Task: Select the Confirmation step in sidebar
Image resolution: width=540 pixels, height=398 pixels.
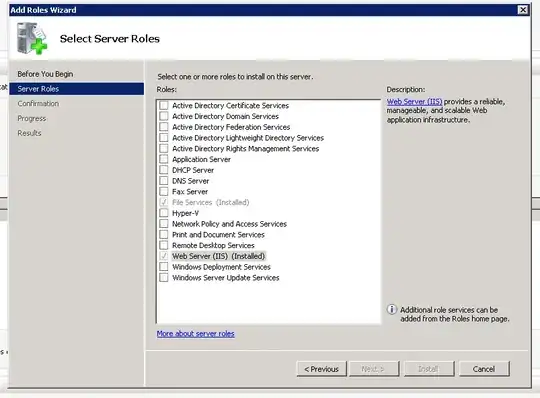Action: click(x=38, y=103)
